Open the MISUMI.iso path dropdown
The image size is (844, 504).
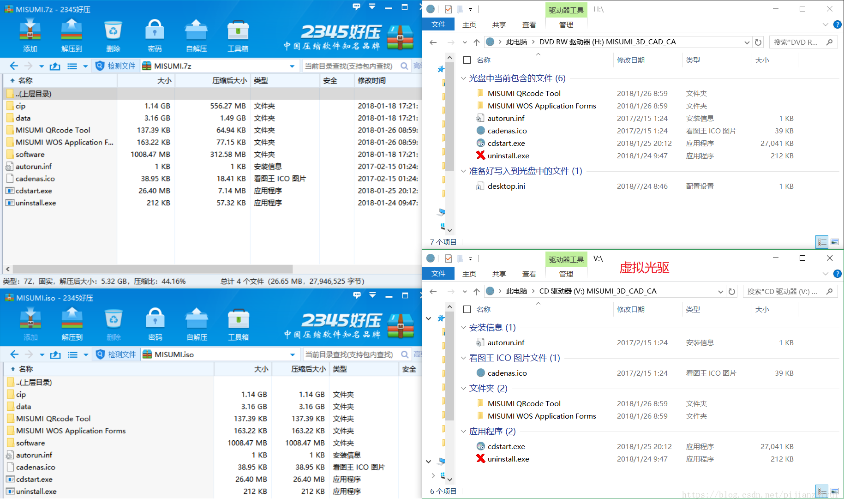click(293, 354)
